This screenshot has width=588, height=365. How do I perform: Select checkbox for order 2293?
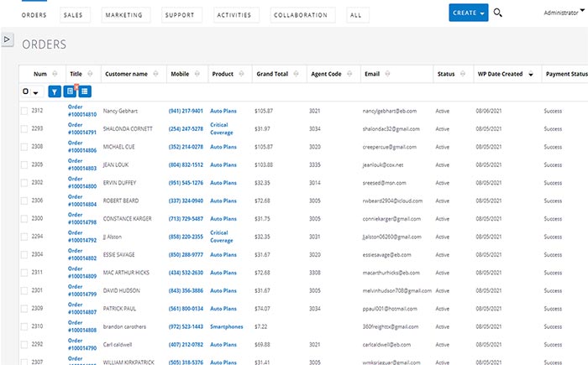pos(24,129)
